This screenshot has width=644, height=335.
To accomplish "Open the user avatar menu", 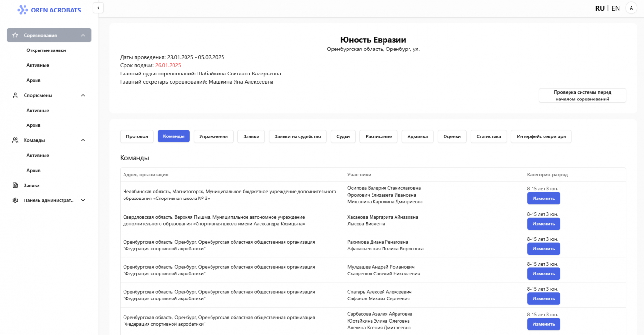I will 631,8.
